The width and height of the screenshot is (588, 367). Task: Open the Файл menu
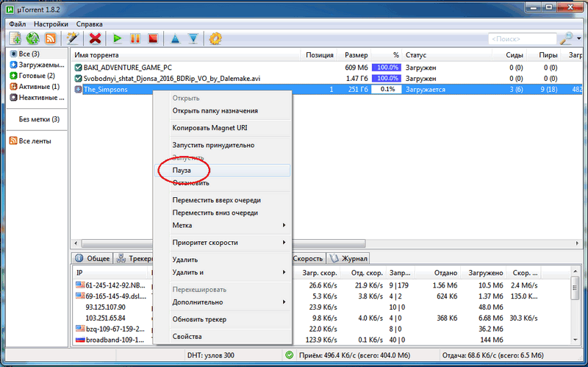point(17,24)
